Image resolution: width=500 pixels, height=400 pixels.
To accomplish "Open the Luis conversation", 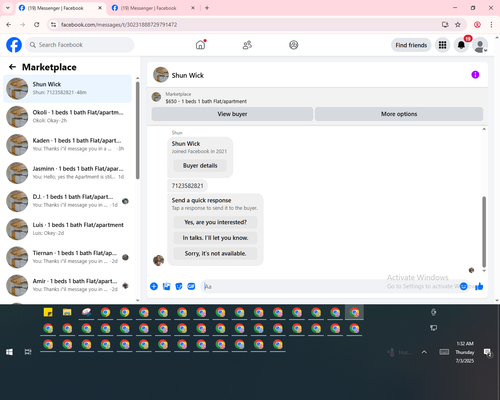I will (x=67, y=229).
